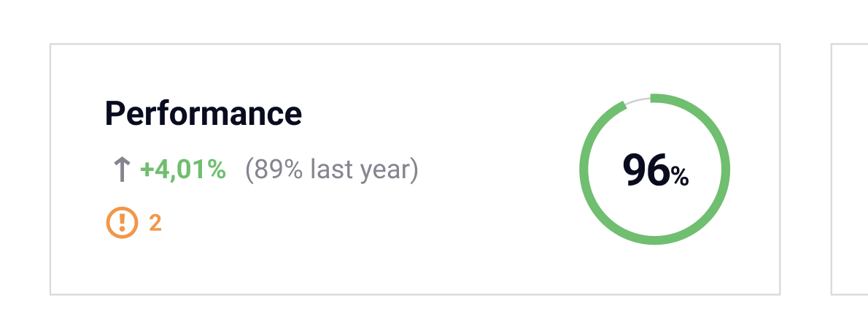Click the right side of the green ring
868x336 pixels.
coord(726,169)
